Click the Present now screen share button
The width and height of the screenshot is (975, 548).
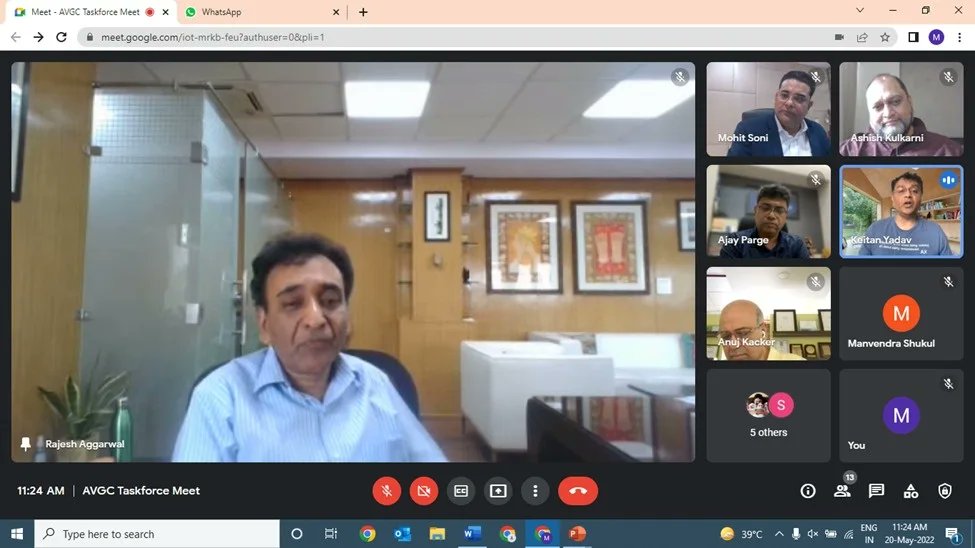(x=498, y=491)
